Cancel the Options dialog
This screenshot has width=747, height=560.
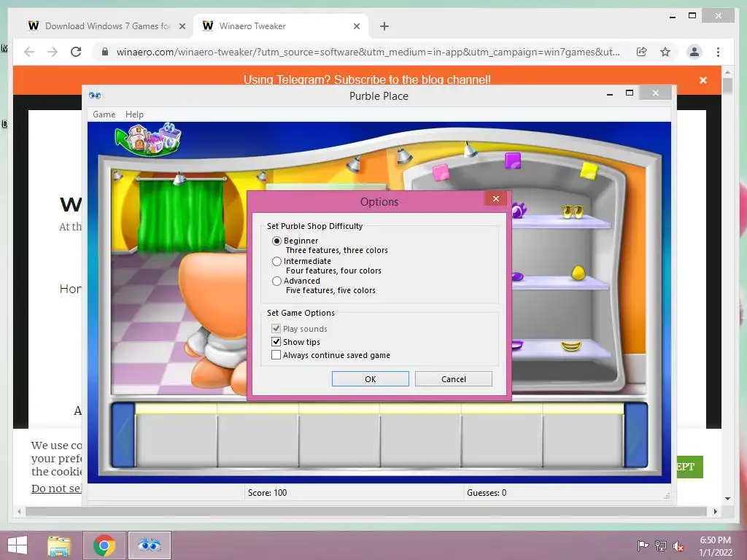click(453, 379)
